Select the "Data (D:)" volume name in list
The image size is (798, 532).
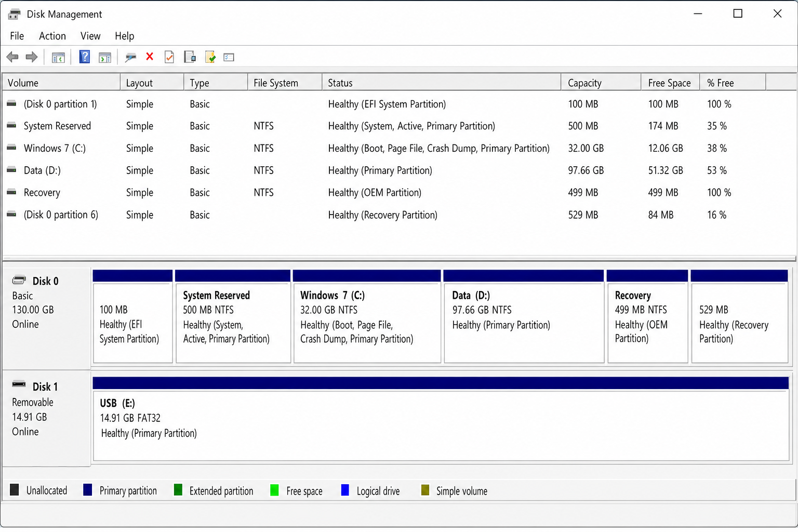coord(42,170)
